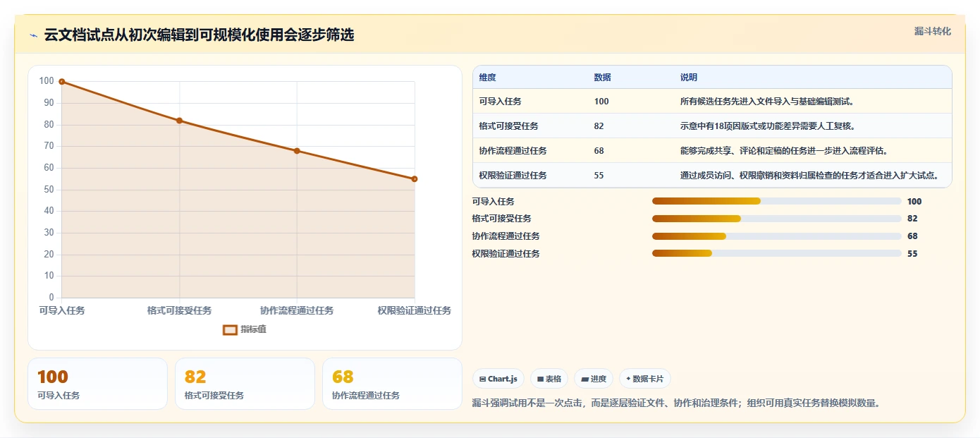Click the x-axis label 协作流程通过任务

(297, 310)
